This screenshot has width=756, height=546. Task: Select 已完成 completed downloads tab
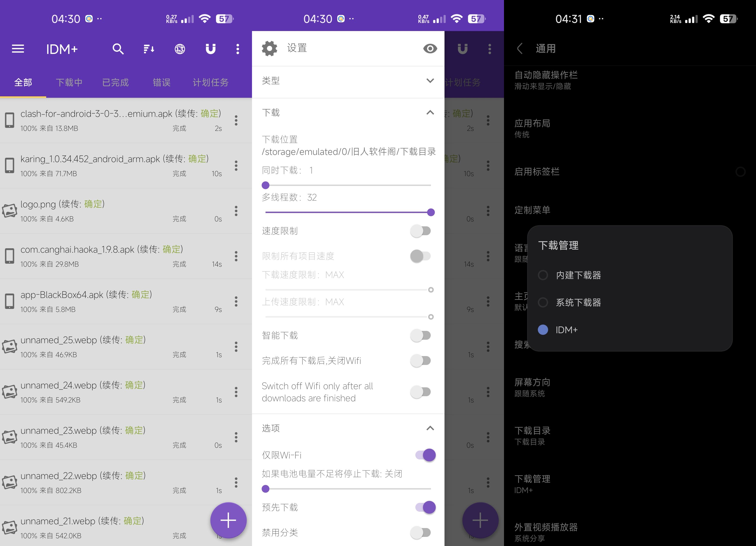tap(116, 82)
